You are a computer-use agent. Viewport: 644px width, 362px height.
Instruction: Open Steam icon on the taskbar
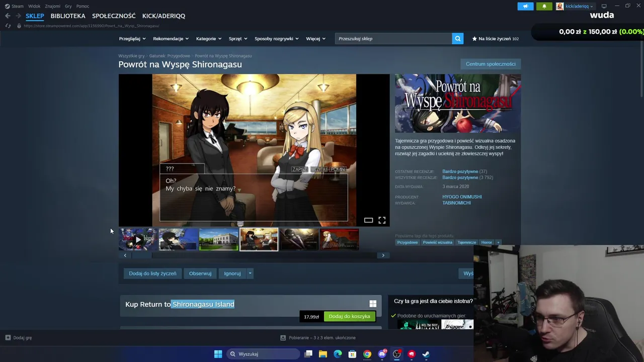tap(426, 354)
